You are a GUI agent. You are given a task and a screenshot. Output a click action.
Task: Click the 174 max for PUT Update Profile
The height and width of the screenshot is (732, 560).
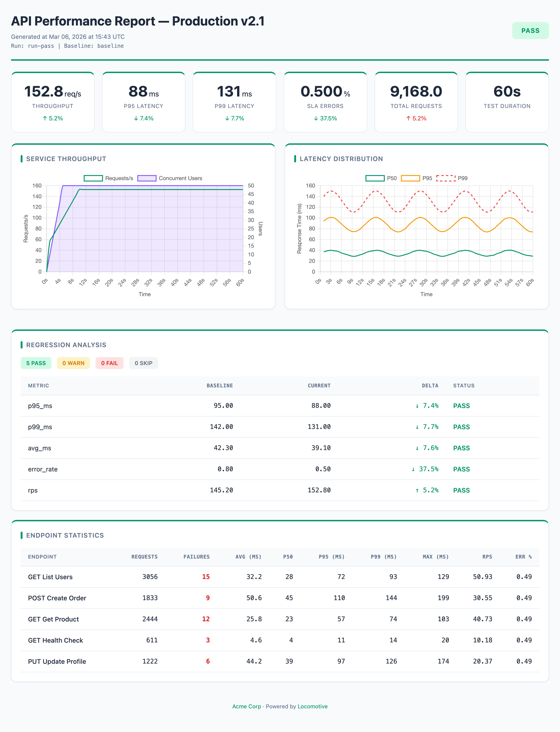443,661
